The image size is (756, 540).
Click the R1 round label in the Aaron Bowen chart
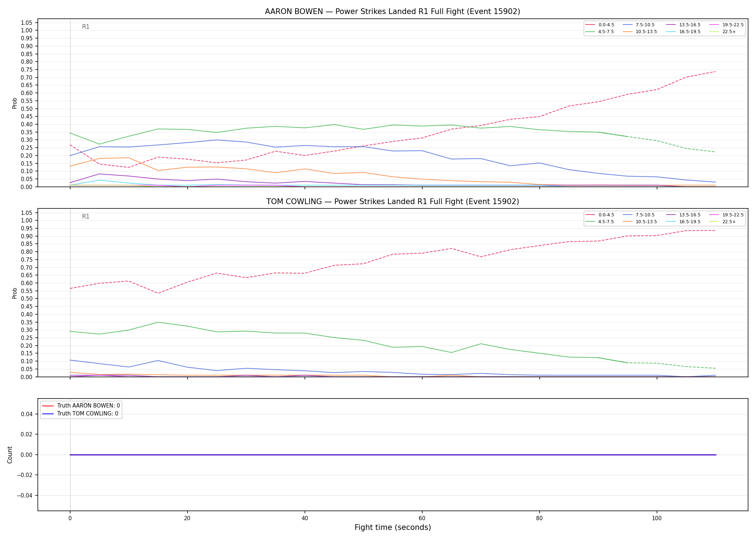point(86,27)
